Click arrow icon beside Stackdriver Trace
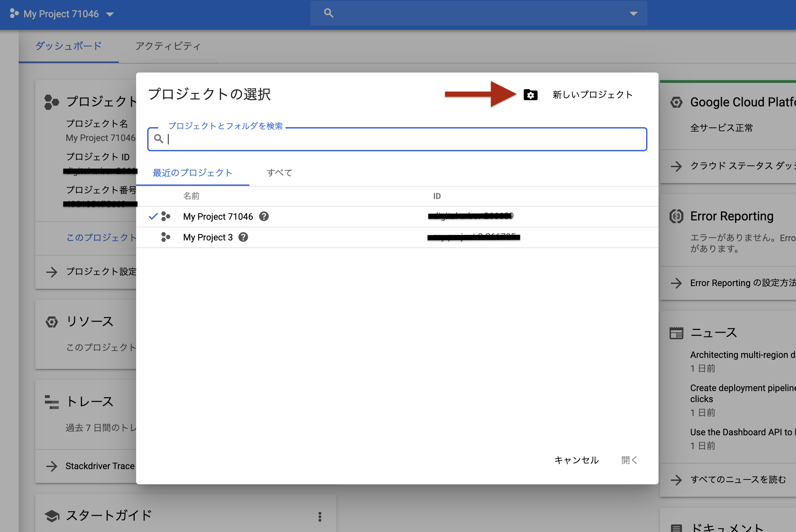Screen dimensions: 796x532 51,466
